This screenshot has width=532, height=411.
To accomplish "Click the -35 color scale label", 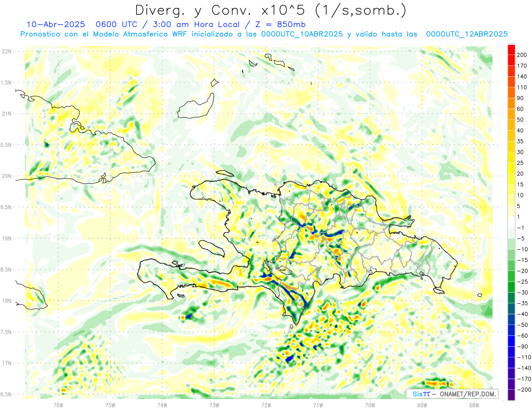I will click(524, 303).
